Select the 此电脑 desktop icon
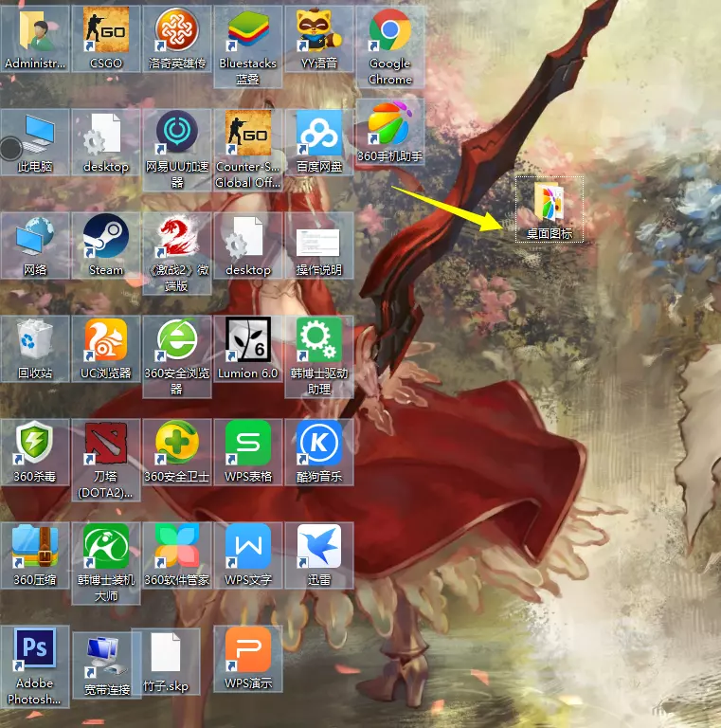The width and height of the screenshot is (721, 728). tap(35, 142)
